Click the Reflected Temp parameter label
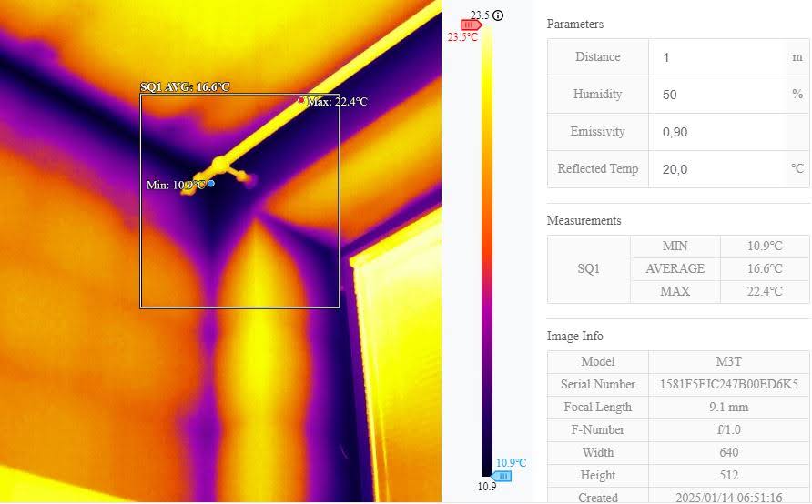 tap(597, 168)
